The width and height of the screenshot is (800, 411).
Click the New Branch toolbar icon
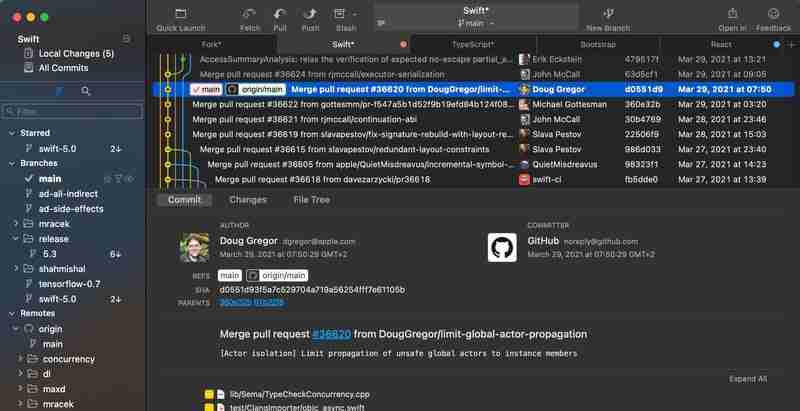click(608, 14)
